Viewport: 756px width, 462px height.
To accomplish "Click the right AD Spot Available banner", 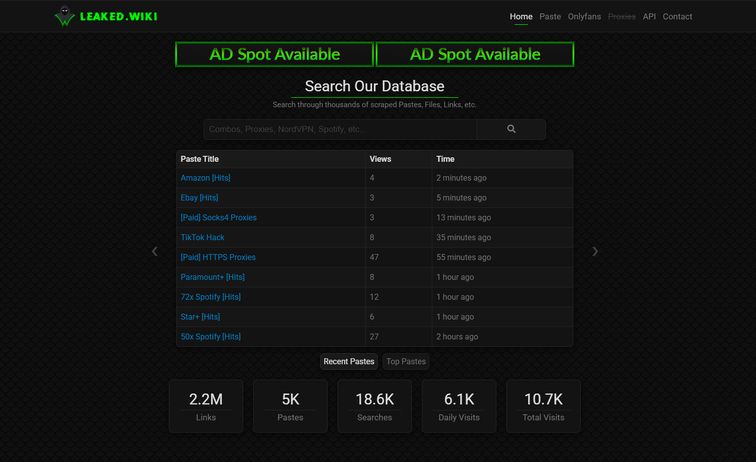I will [475, 54].
